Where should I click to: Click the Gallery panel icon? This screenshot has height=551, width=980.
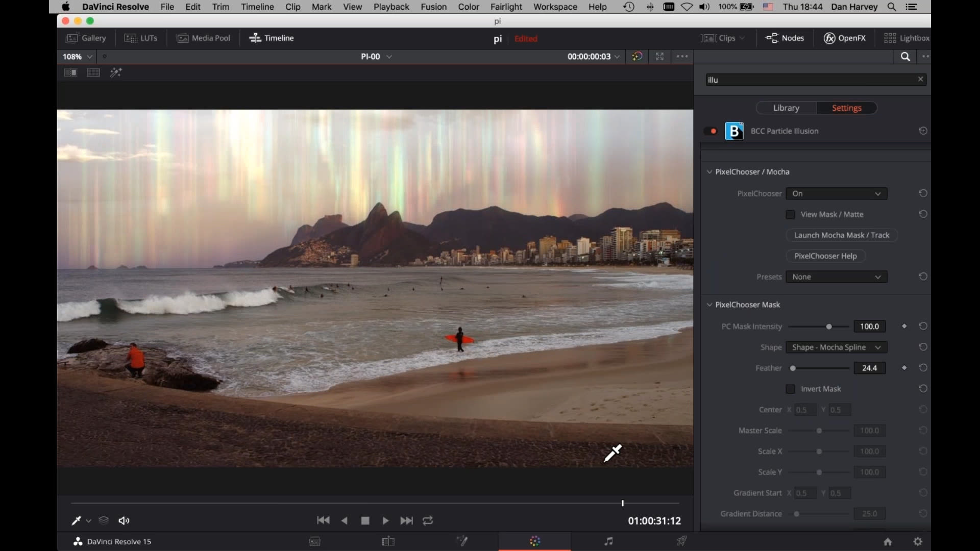(86, 38)
